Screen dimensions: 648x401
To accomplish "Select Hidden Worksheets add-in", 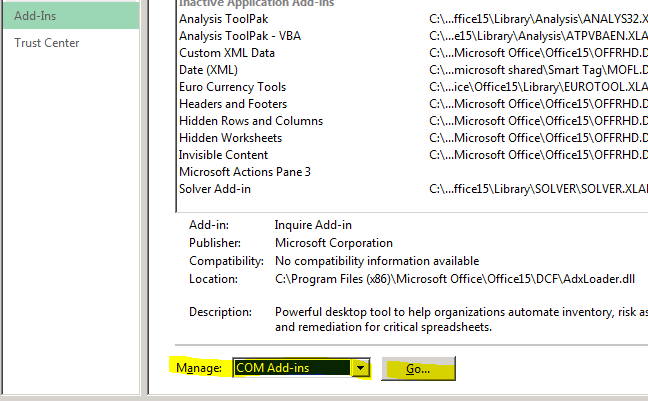I will [230, 138].
